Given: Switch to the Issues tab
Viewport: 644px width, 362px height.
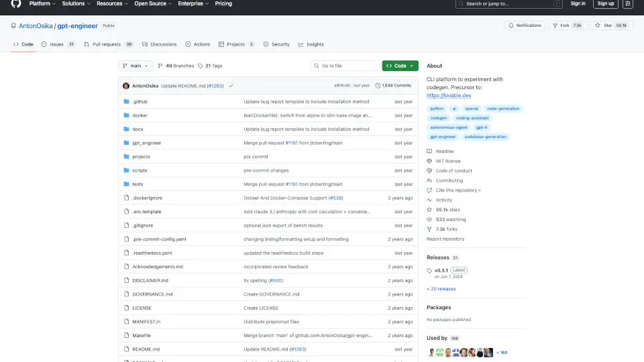Looking at the screenshot, I should (58, 44).
